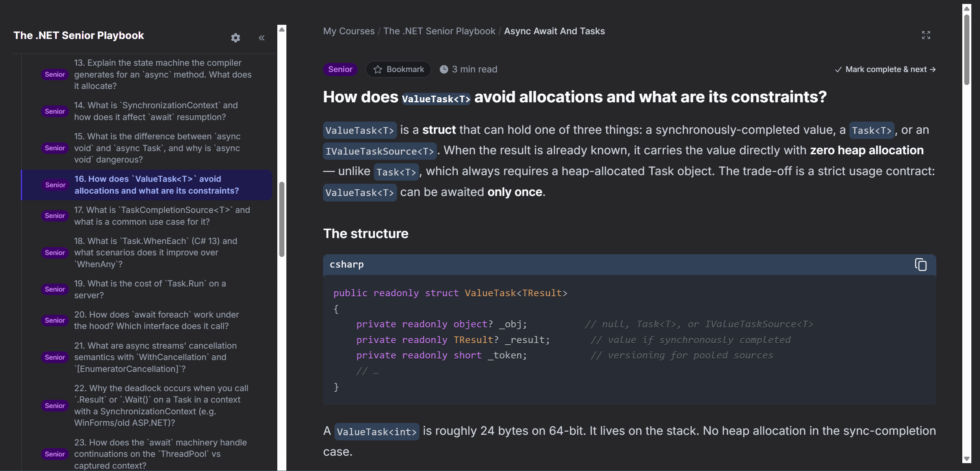Open question 17 about TaskCompletionSource<T>
Screen dimensions: 980x471
(x=147, y=216)
